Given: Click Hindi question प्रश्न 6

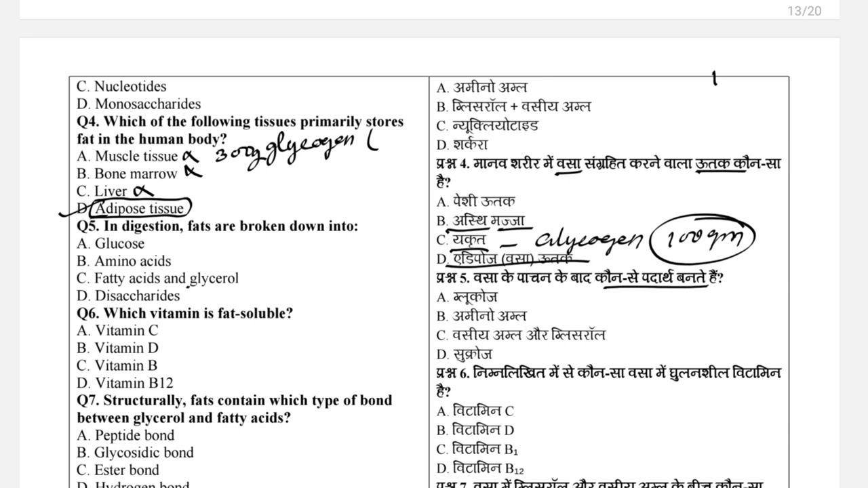Looking at the screenshot, I should [608, 382].
